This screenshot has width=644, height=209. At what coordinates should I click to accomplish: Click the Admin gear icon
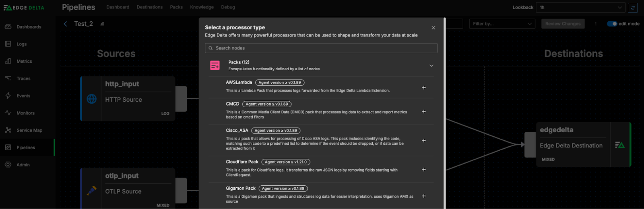click(8, 165)
